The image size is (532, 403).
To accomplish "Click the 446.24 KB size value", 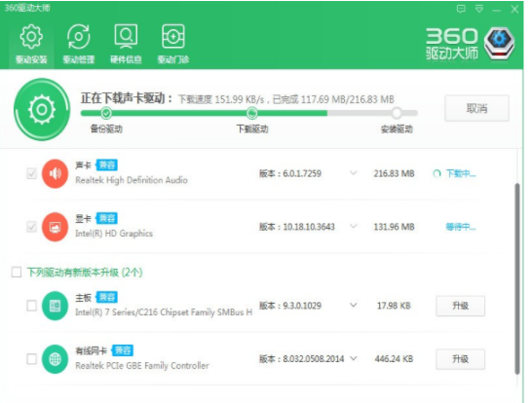I will click(394, 359).
